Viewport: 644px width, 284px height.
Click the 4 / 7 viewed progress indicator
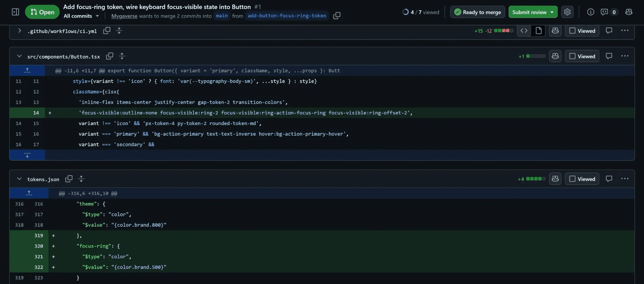pyautogui.click(x=421, y=12)
